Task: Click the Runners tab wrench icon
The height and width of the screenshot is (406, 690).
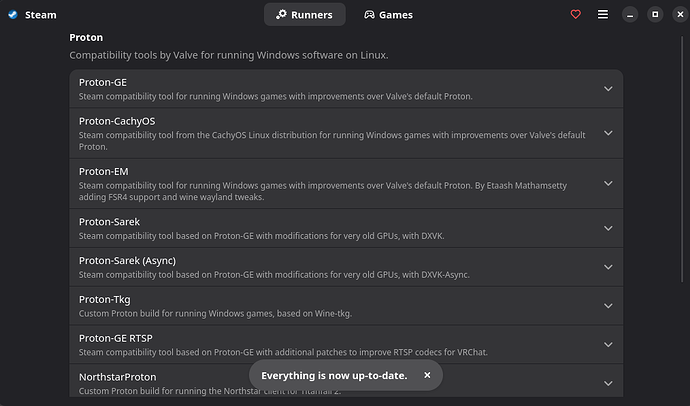Action: click(281, 15)
